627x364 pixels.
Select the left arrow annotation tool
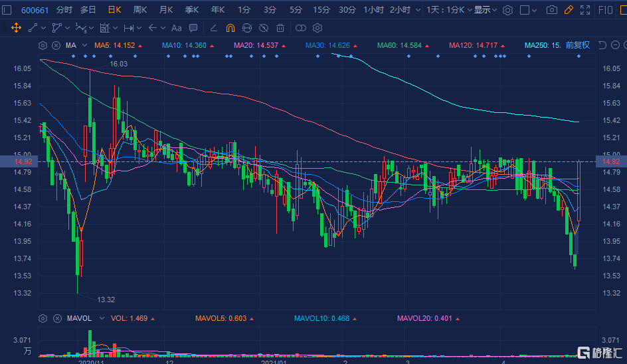coord(152,28)
